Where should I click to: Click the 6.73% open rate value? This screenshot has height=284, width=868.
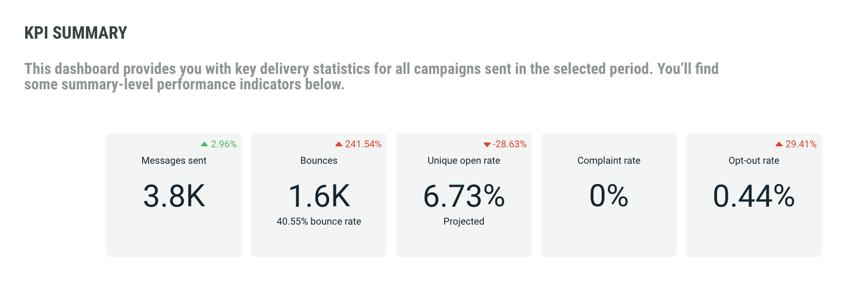[x=464, y=196]
